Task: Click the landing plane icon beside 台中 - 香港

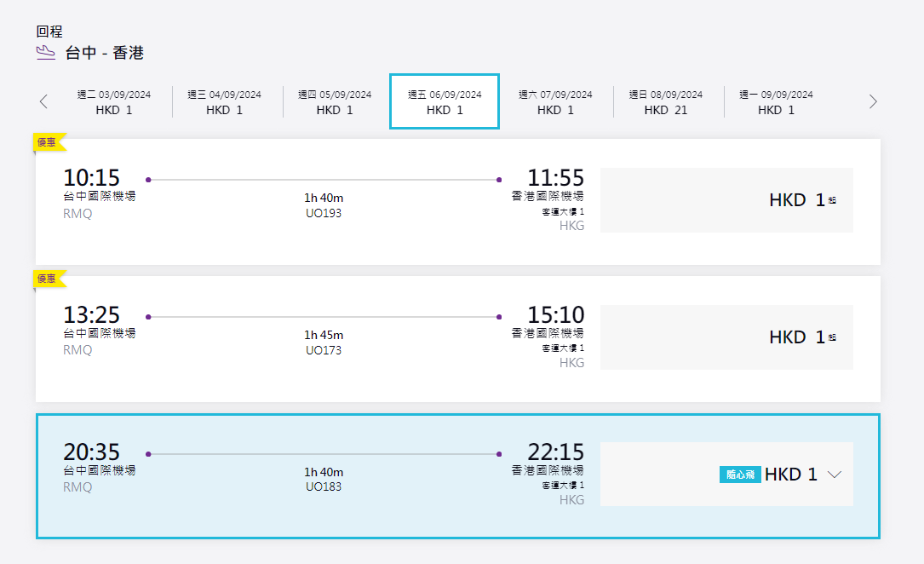Action: pos(46,53)
